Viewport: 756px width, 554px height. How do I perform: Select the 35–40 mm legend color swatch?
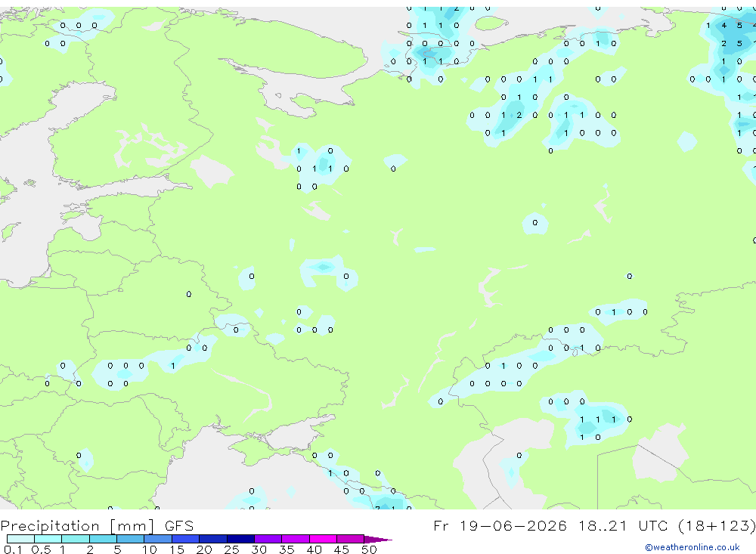(x=296, y=539)
